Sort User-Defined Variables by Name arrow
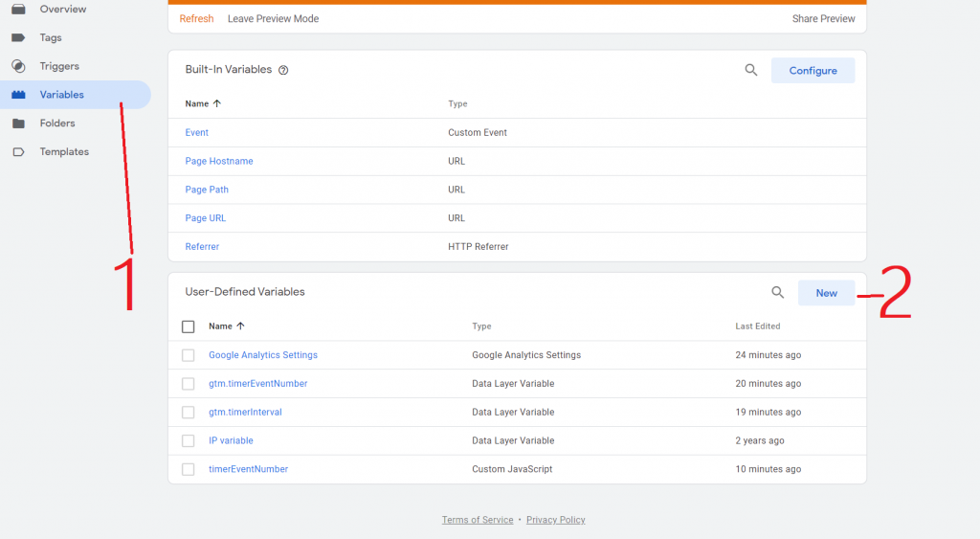This screenshot has height=539, width=980. click(240, 326)
